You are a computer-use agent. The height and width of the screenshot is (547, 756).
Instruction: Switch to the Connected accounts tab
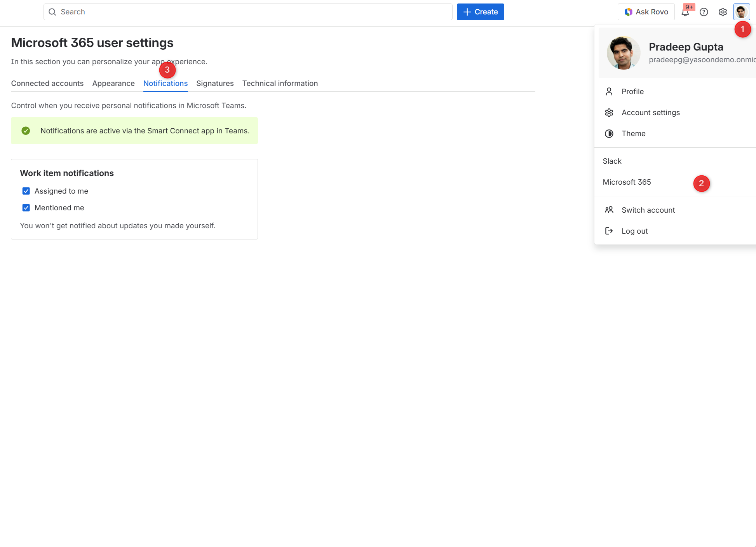pyautogui.click(x=47, y=83)
